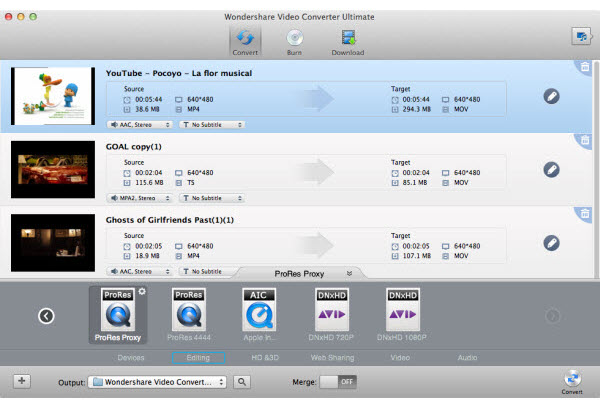
Task: Open the Burn disc section
Action: 294,42
